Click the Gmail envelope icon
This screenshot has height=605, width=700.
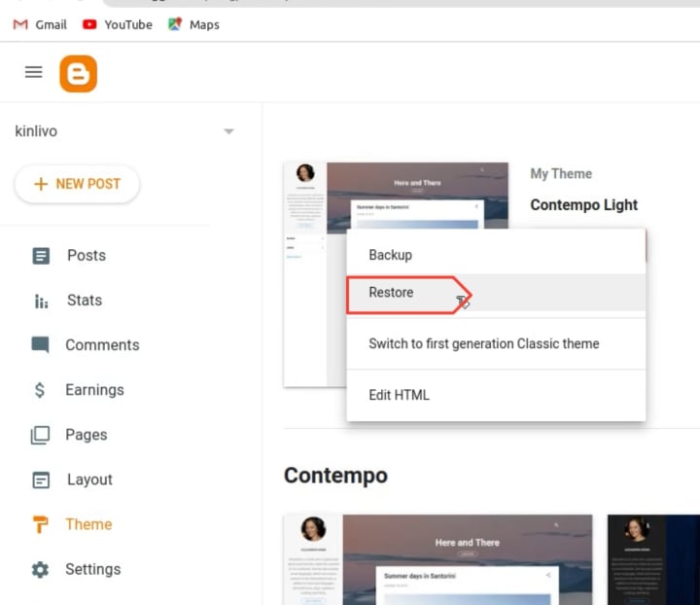point(20,24)
